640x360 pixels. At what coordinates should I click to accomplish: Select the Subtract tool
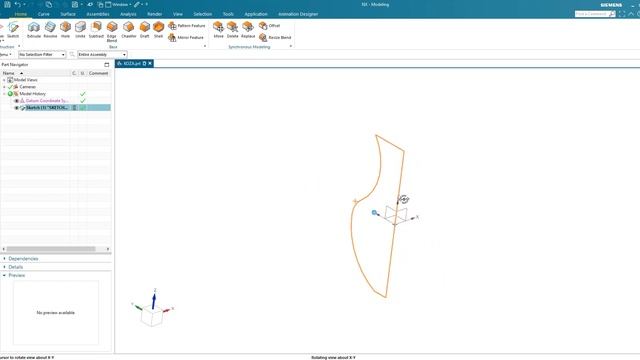tap(96, 30)
